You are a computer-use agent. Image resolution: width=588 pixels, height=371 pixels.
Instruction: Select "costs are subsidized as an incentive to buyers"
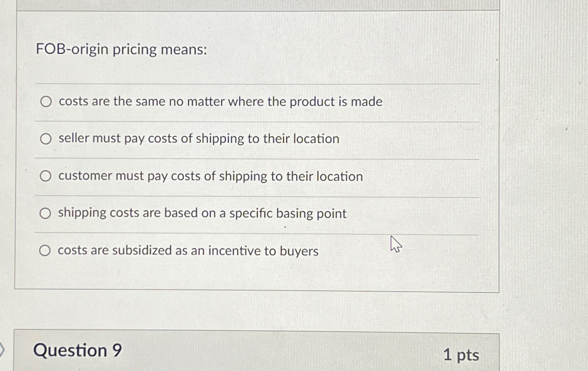pyautogui.click(x=46, y=250)
